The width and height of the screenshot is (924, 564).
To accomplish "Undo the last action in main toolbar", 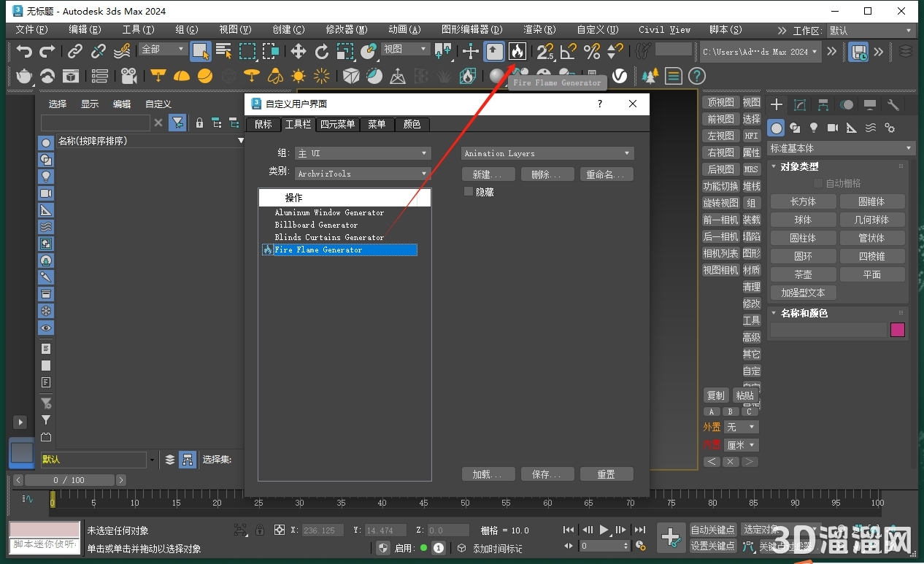I will (25, 51).
